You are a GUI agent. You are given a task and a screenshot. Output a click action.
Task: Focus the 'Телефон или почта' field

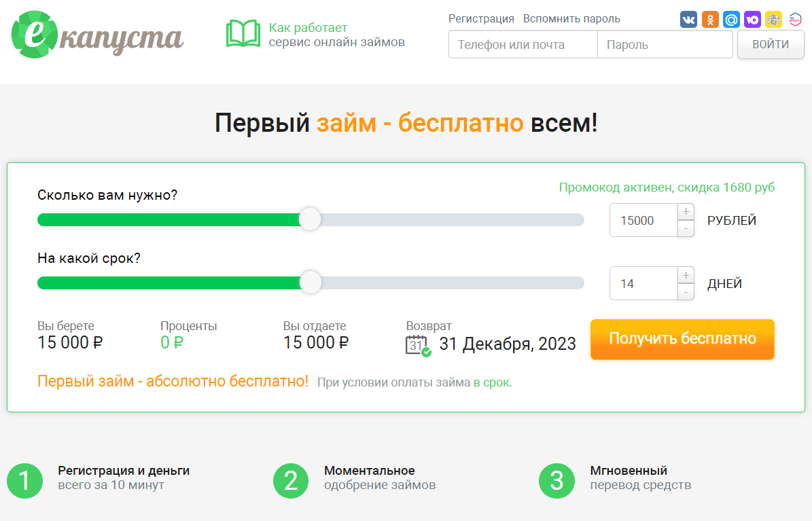pos(523,45)
